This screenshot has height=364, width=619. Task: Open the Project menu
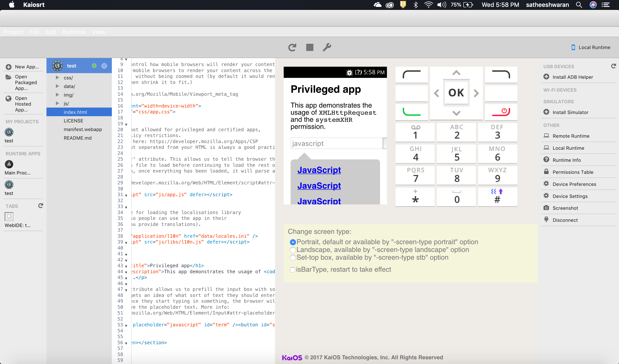pos(13,32)
